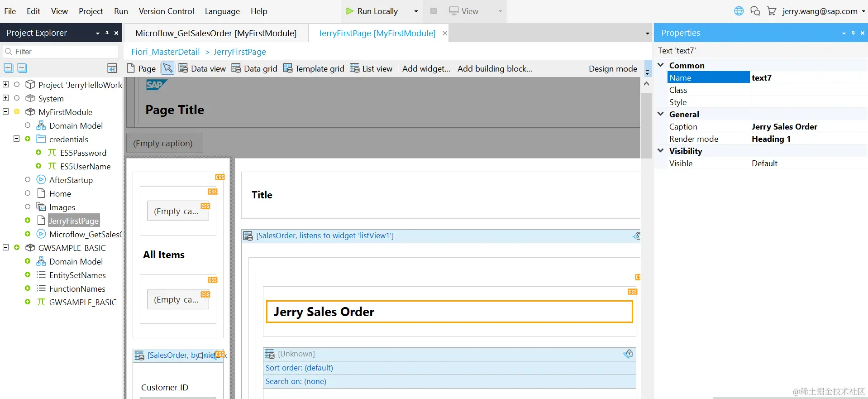
Task: Add a Data view widget
Action: click(202, 68)
